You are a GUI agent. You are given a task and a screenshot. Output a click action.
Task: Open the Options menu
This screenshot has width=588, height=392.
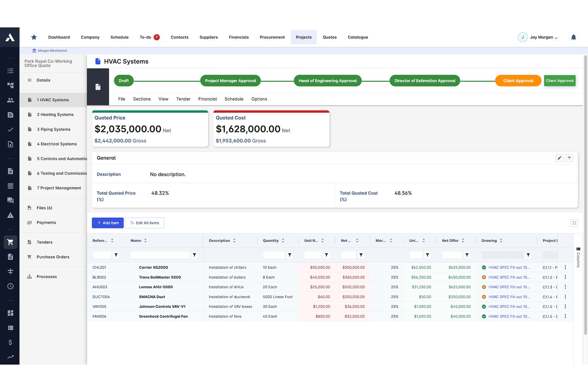coord(259,99)
